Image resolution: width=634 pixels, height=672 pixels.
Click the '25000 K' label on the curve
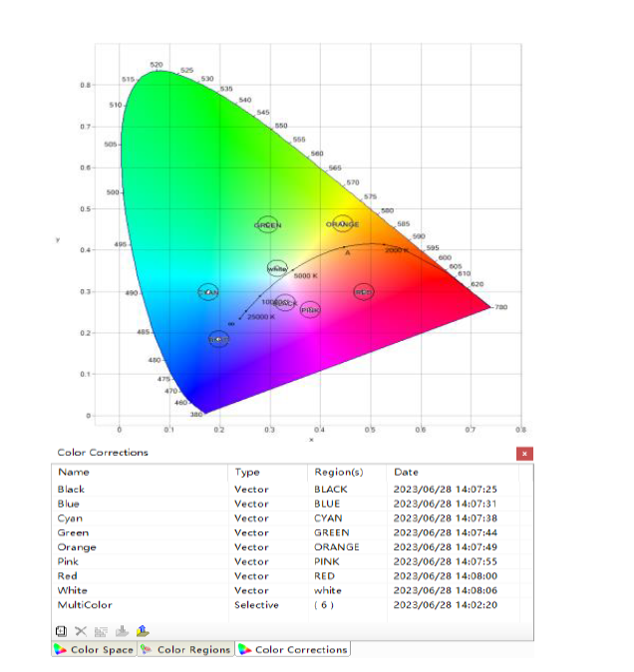point(261,316)
